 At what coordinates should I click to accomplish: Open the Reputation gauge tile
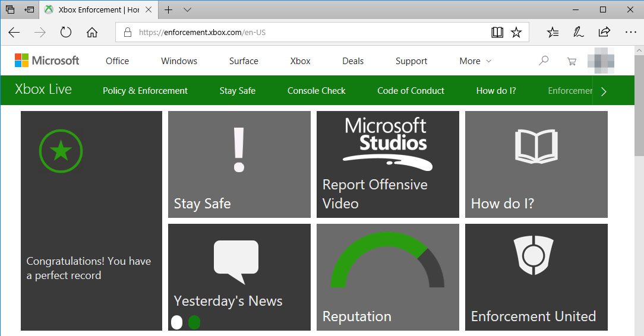coord(388,277)
